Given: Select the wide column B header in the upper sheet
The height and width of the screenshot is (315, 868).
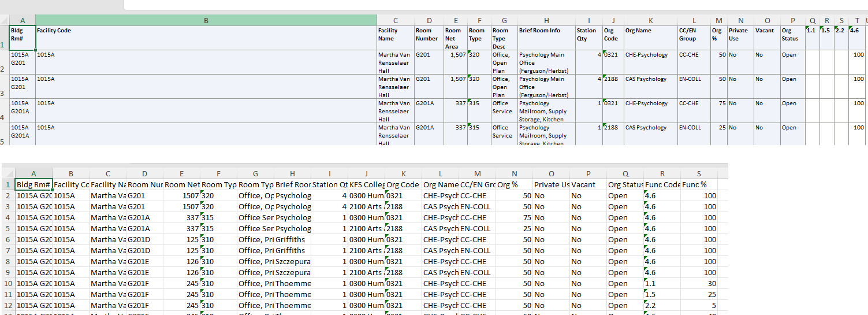Looking at the screenshot, I should point(206,20).
